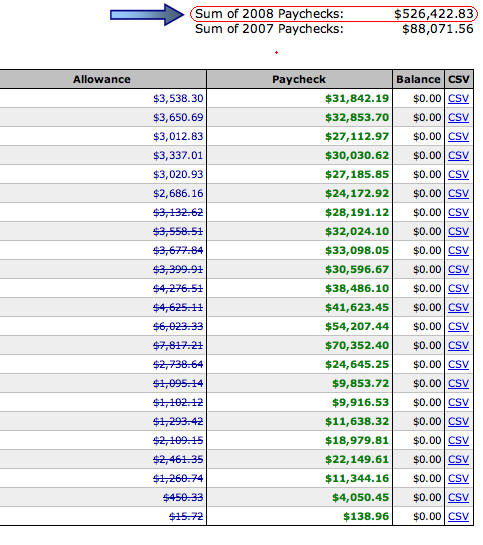
Task: Click the $3,538.30 allowance amount
Action: [x=178, y=99]
